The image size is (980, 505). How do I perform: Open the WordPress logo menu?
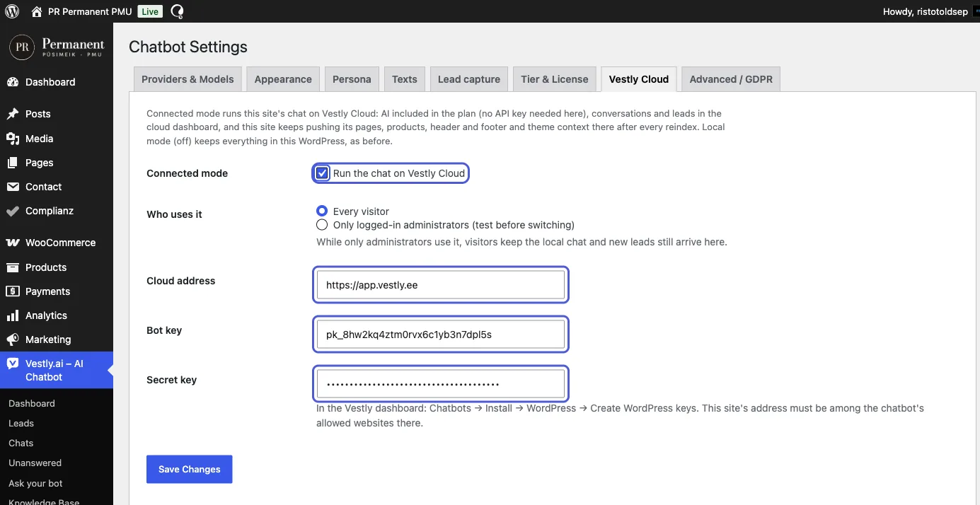(12, 11)
